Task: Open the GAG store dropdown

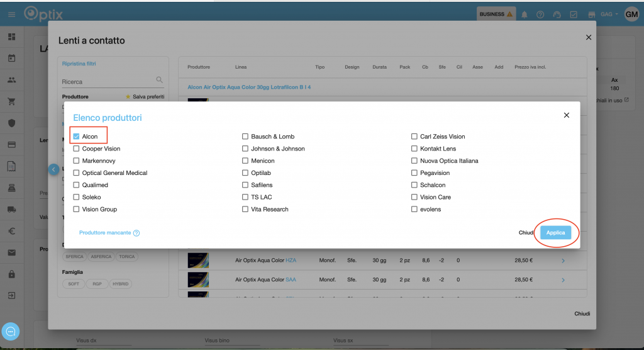Action: pyautogui.click(x=609, y=14)
